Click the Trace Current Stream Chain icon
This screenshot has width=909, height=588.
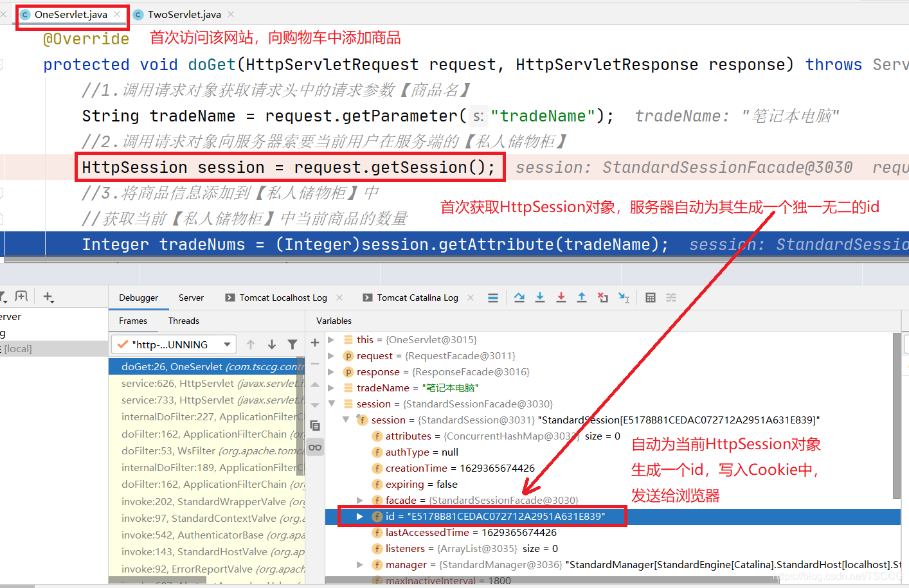[x=671, y=298]
